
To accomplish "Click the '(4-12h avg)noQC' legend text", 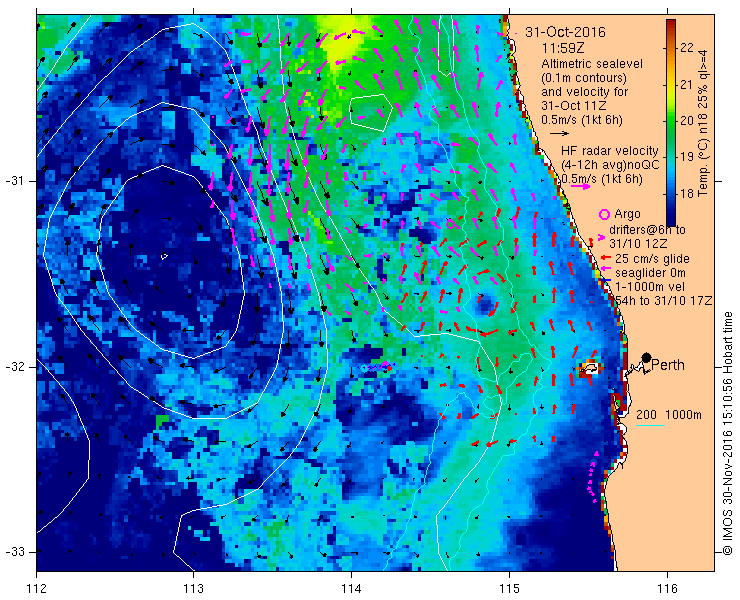I will tap(610, 165).
